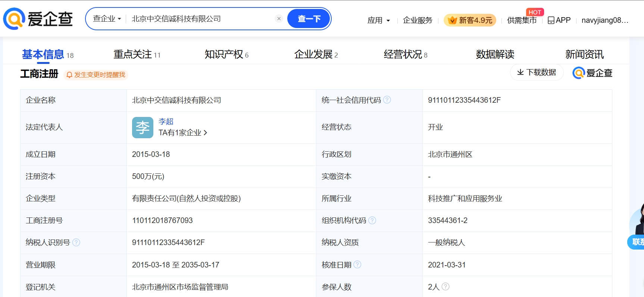
Task: Open the 李超 legal representative link
Action: tap(166, 121)
